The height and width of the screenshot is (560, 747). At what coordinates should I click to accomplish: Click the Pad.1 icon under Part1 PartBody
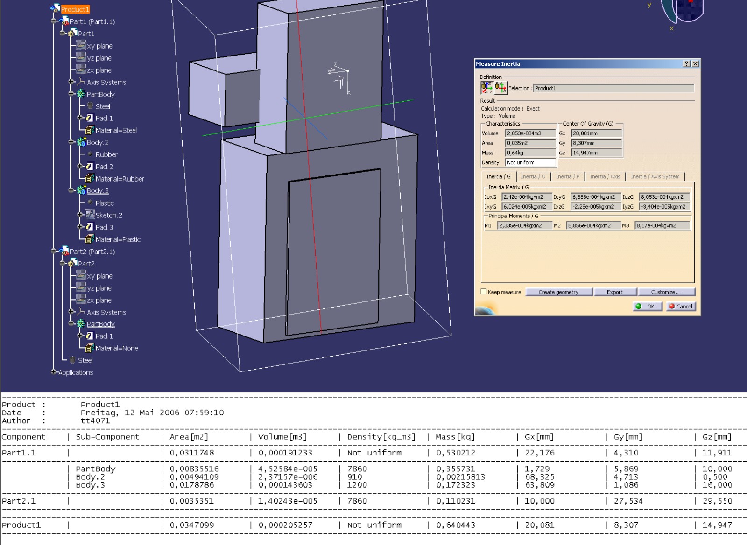[90, 118]
